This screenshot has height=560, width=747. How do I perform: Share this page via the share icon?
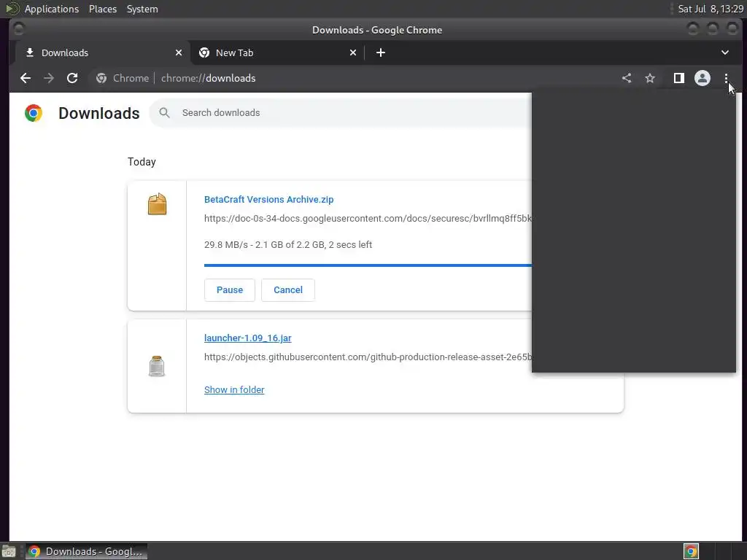[x=627, y=78]
